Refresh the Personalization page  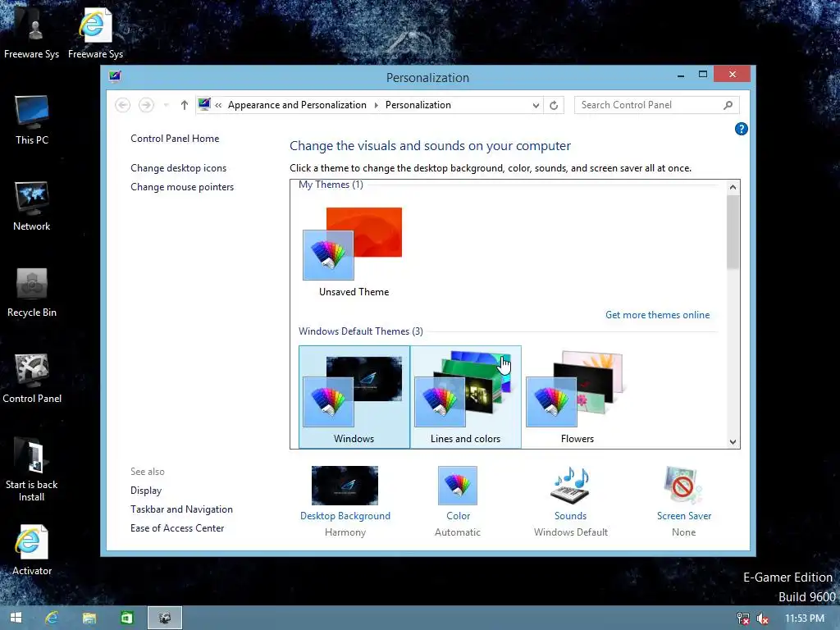pos(554,105)
